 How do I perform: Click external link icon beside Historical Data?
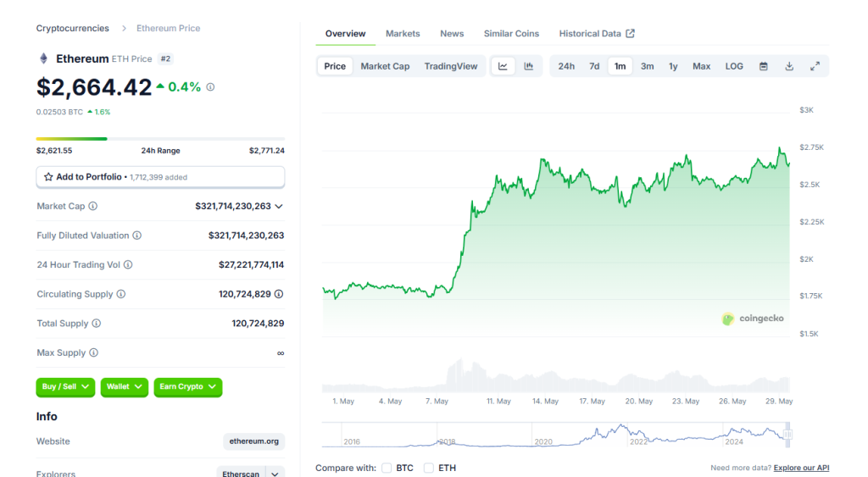pyautogui.click(x=630, y=33)
